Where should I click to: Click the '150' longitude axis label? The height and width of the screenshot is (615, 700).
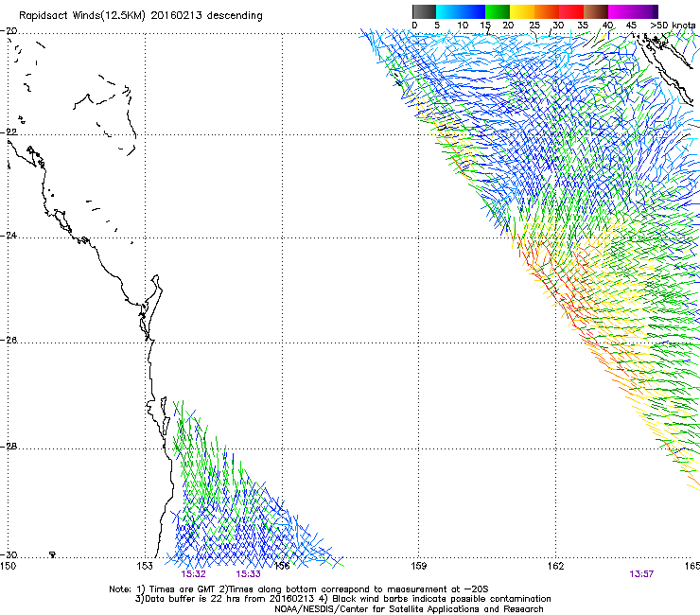click(x=8, y=566)
